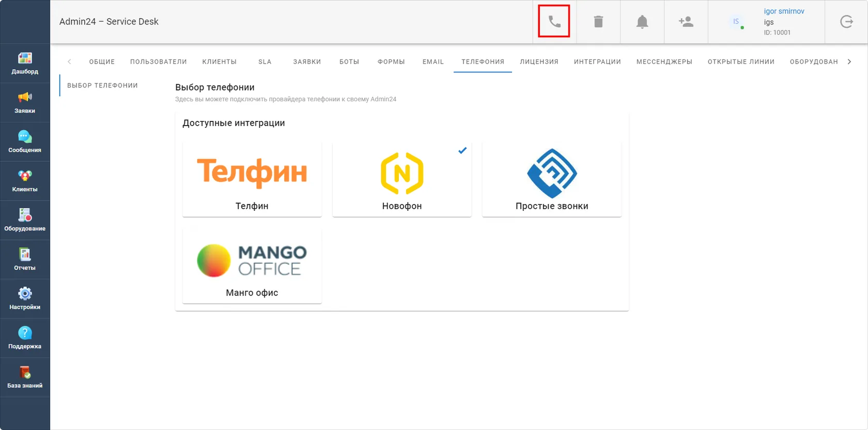The width and height of the screenshot is (868, 430).
Task: Choose the Телфин integration card
Action: coord(252,179)
